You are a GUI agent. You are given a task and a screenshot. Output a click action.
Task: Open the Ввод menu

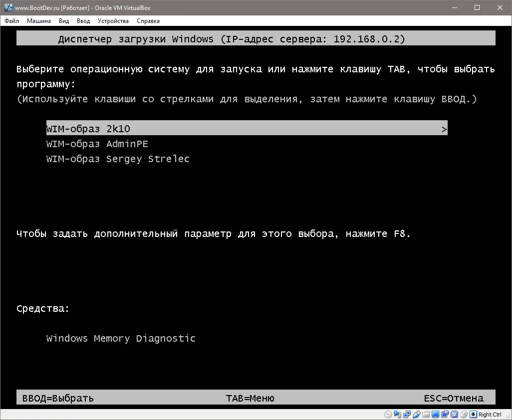tap(83, 21)
